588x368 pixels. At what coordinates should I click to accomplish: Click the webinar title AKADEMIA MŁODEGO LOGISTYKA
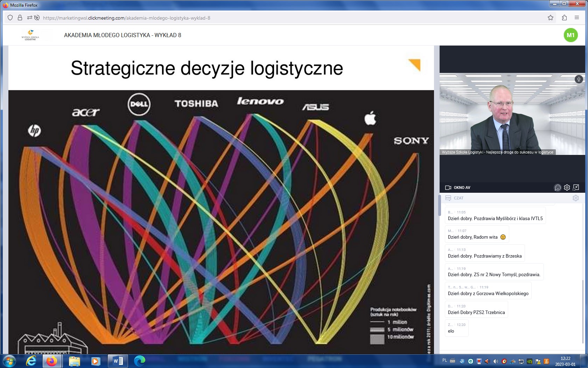[122, 35]
